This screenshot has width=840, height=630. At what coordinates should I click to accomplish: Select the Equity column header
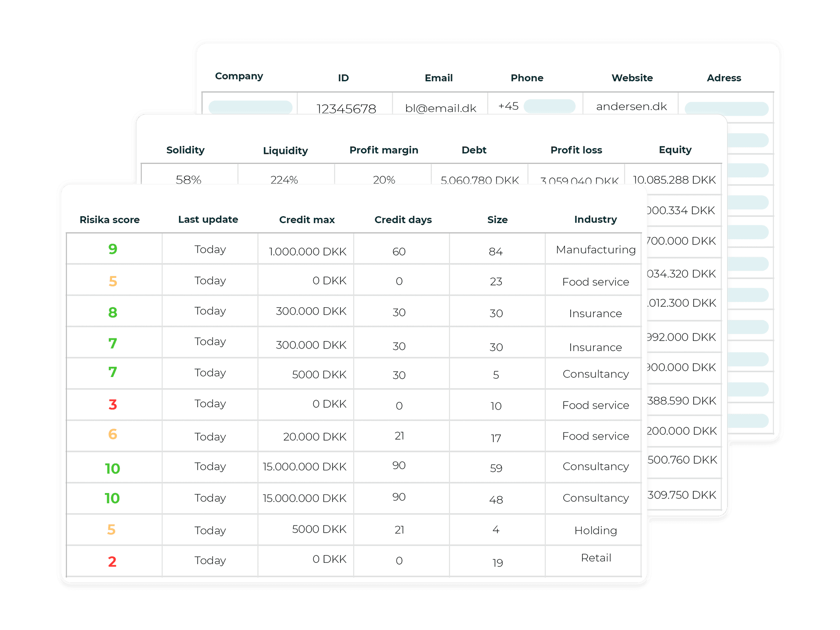pyautogui.click(x=675, y=150)
